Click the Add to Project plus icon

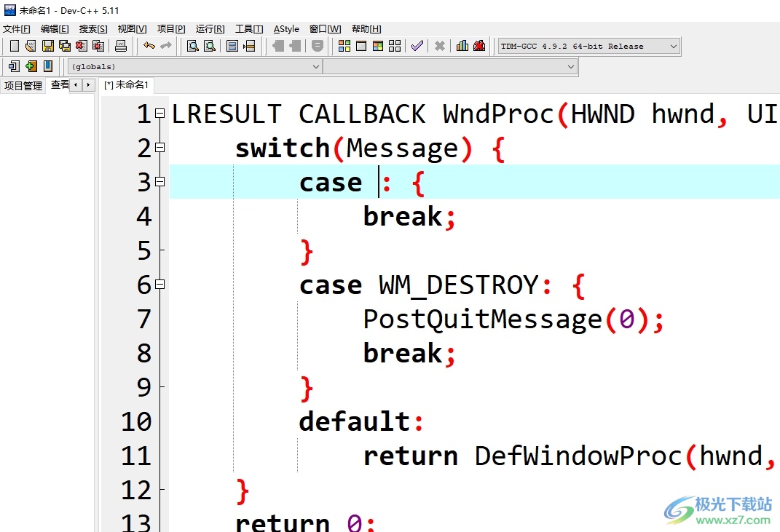(31, 66)
